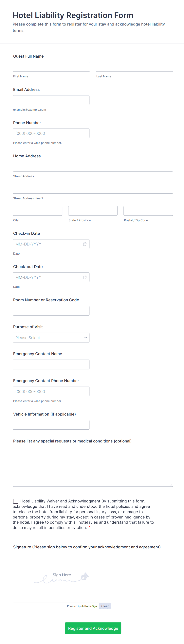Focus the Room Number or Reservation Code field
The image size is (184, 644).
[x=51, y=310]
